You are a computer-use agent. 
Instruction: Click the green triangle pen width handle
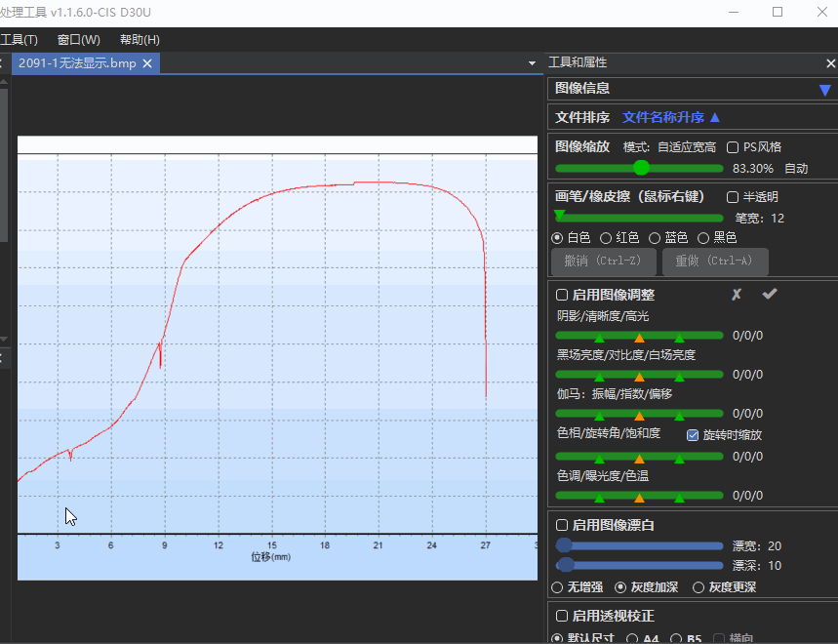coord(559,216)
